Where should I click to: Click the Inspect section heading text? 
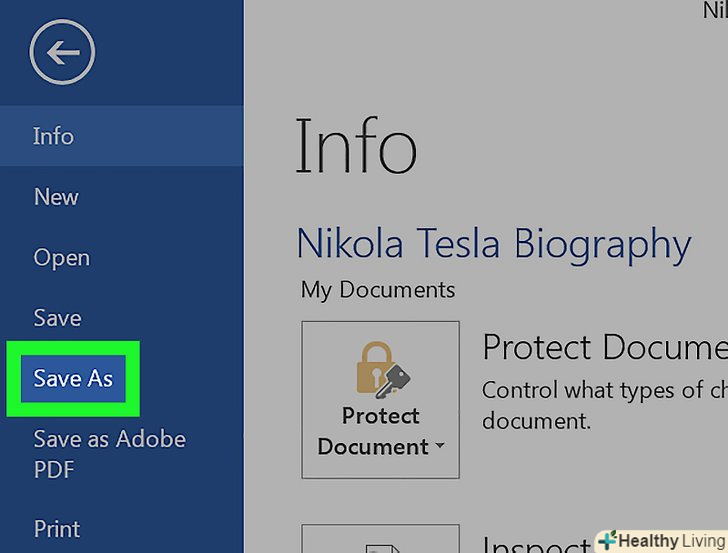pyautogui.click(x=535, y=545)
